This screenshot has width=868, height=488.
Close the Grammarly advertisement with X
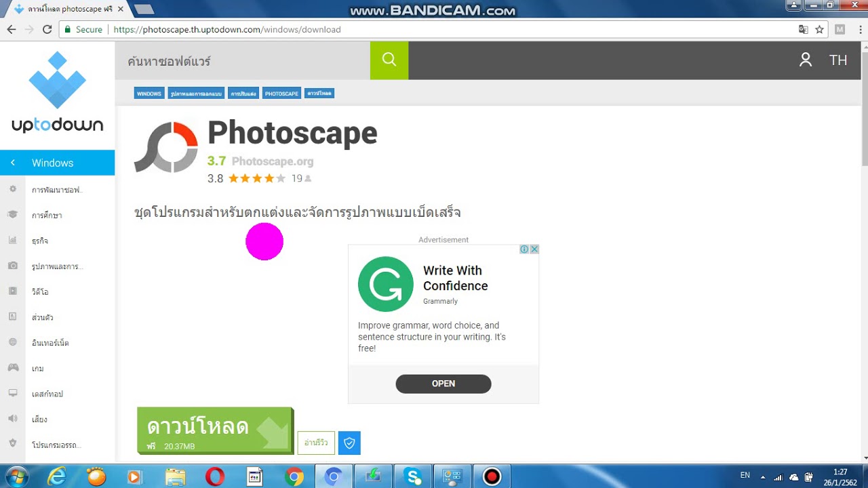[534, 249]
